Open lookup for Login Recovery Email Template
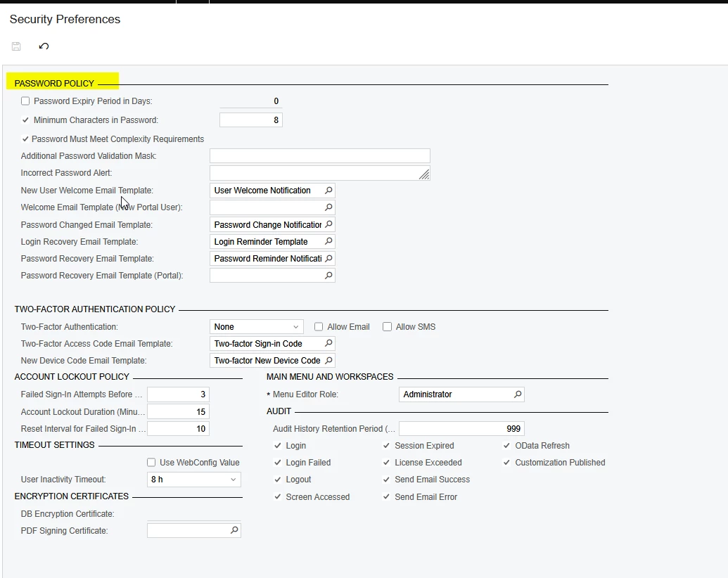 (328, 241)
